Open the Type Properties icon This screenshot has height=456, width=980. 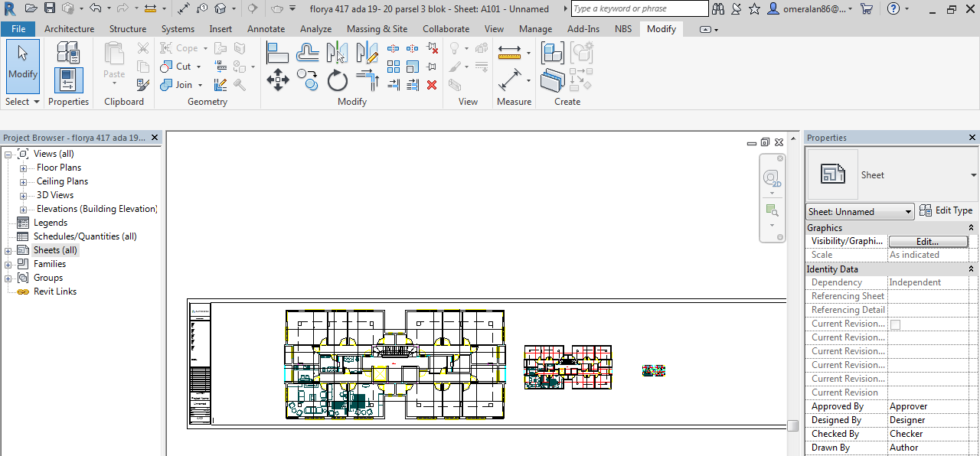point(68,54)
